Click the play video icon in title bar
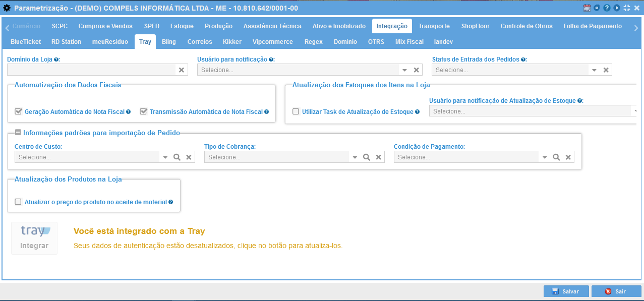 point(617,8)
